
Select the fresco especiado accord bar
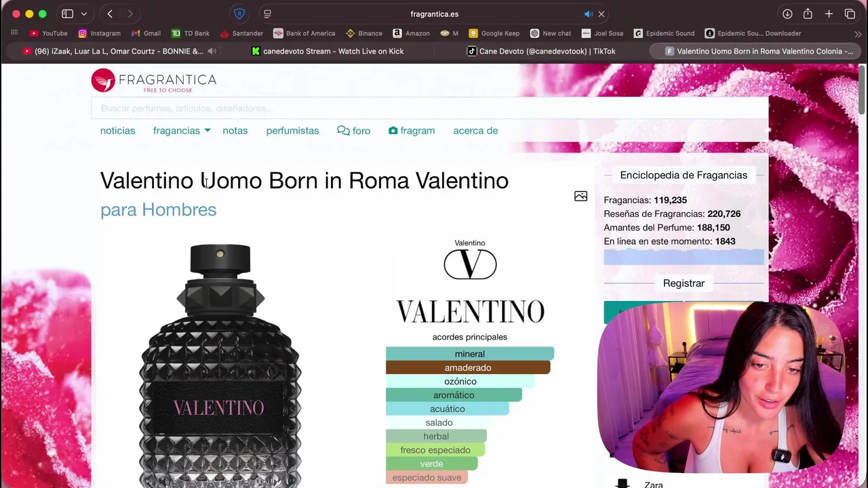[x=435, y=450]
